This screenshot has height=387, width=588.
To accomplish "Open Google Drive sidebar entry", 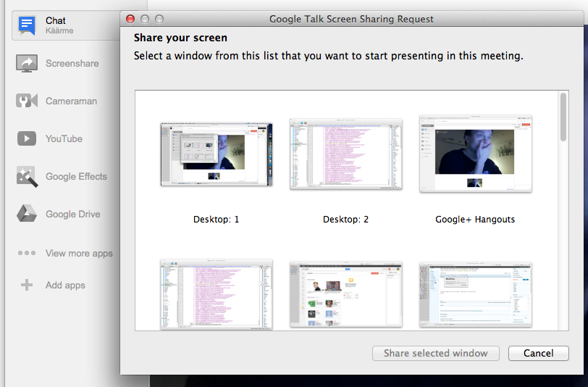I will (x=72, y=214).
